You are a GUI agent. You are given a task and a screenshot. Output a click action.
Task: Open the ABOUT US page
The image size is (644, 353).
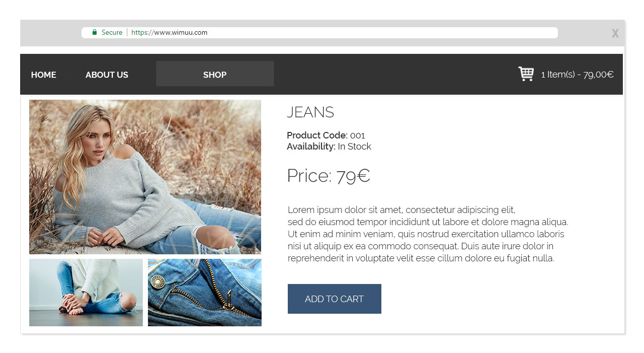click(107, 75)
